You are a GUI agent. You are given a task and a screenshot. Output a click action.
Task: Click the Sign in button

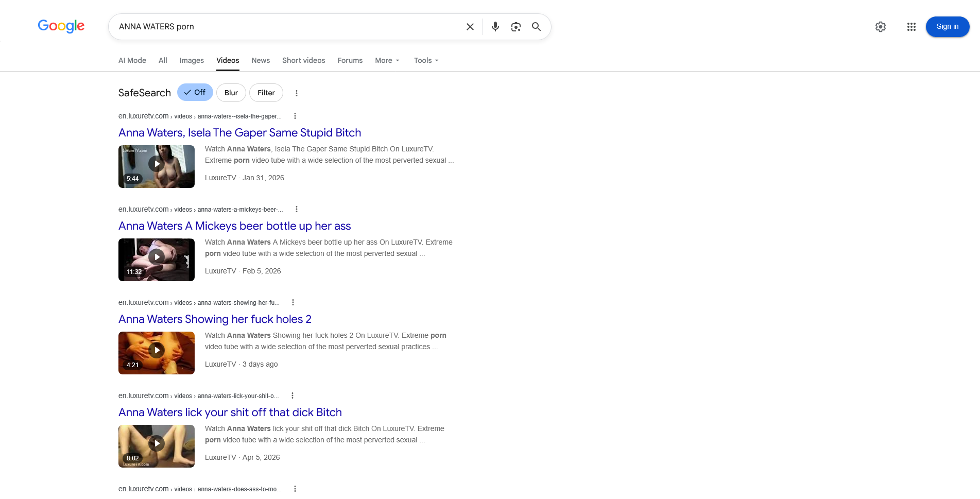(x=948, y=27)
